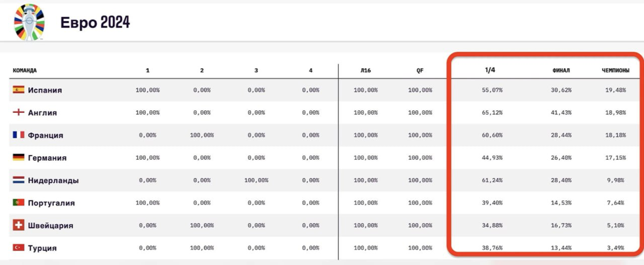The height and width of the screenshot is (265, 644).
Task: Click the 1/4 column header
Action: [x=489, y=70]
